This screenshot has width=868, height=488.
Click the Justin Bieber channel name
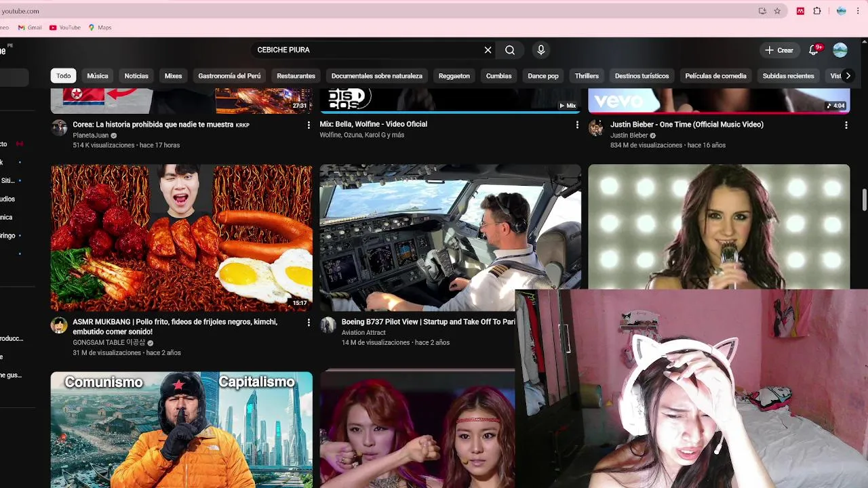pyautogui.click(x=629, y=136)
